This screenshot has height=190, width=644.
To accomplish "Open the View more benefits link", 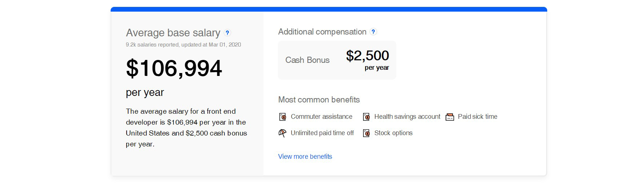I will [x=305, y=157].
